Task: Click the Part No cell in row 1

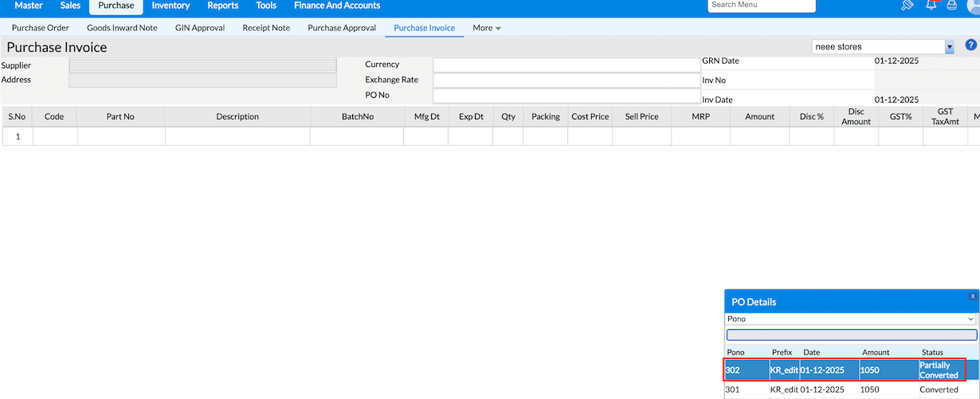Action: coord(121,136)
